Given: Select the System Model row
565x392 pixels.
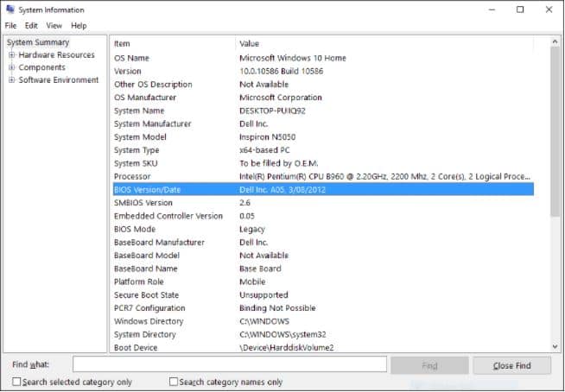Looking at the screenshot, I should point(323,137).
